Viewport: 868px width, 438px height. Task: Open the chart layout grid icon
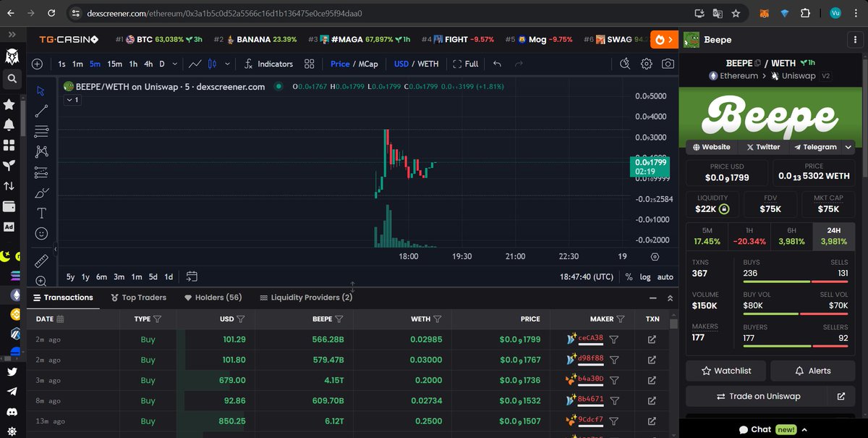click(310, 64)
